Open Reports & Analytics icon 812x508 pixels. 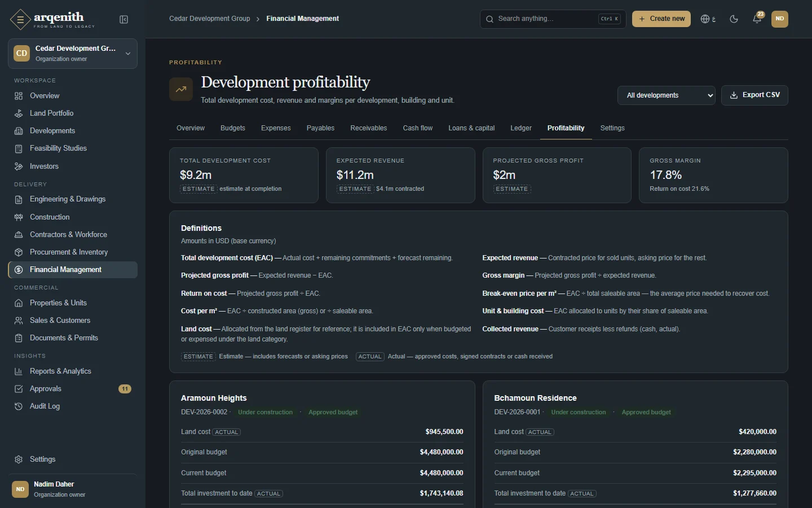19,371
